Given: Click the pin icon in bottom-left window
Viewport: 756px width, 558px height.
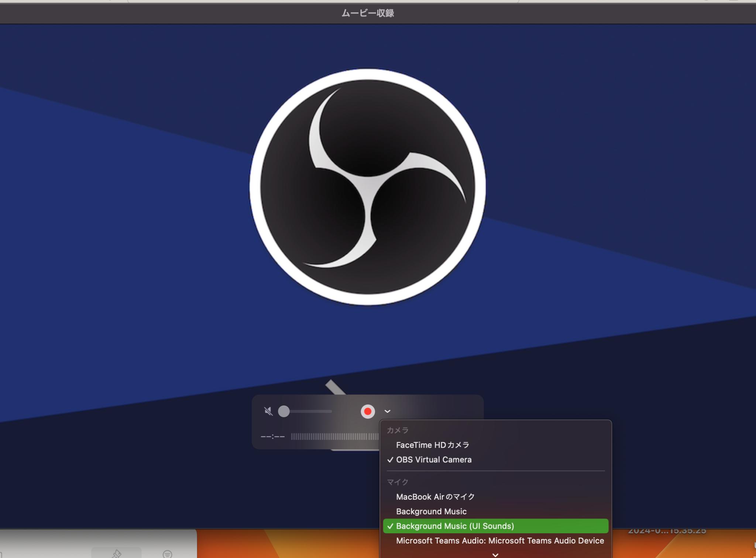Looking at the screenshot, I should click(x=117, y=553).
